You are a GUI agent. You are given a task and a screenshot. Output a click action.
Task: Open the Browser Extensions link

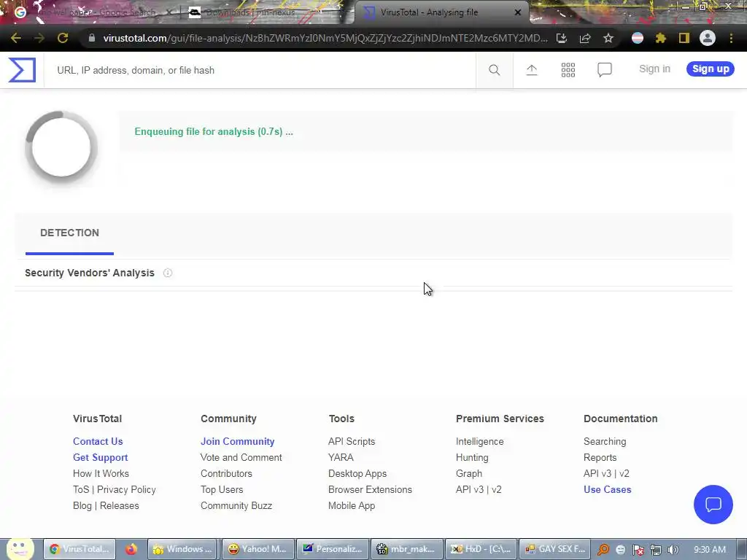point(370,489)
